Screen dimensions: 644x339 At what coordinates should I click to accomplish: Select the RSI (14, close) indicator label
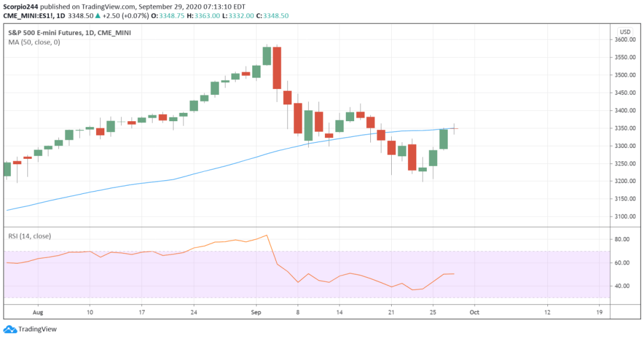[x=30, y=236]
